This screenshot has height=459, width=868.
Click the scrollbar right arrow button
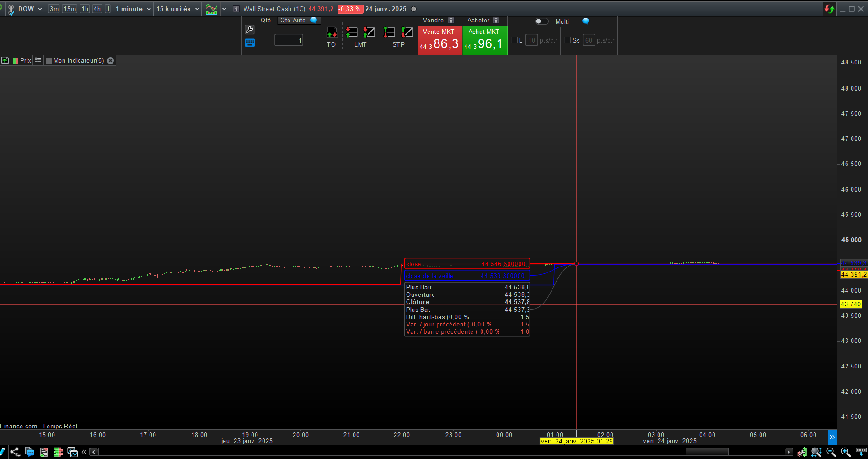coord(788,452)
